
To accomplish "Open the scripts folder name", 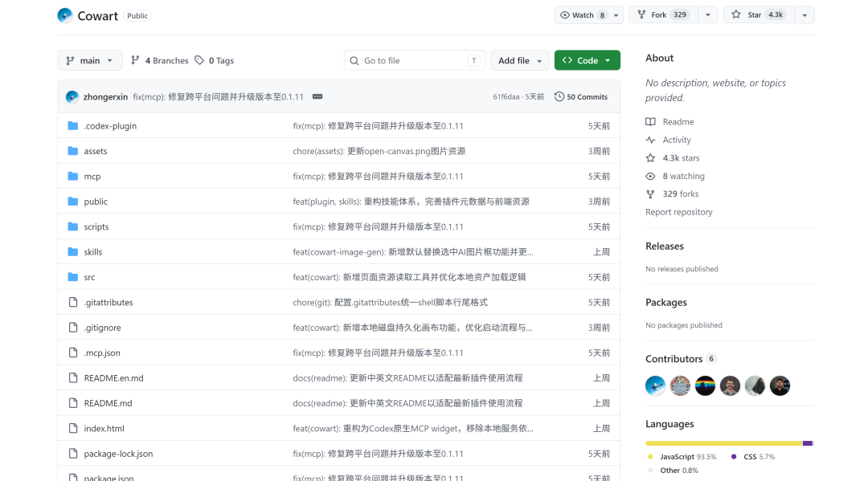I will [x=96, y=226].
